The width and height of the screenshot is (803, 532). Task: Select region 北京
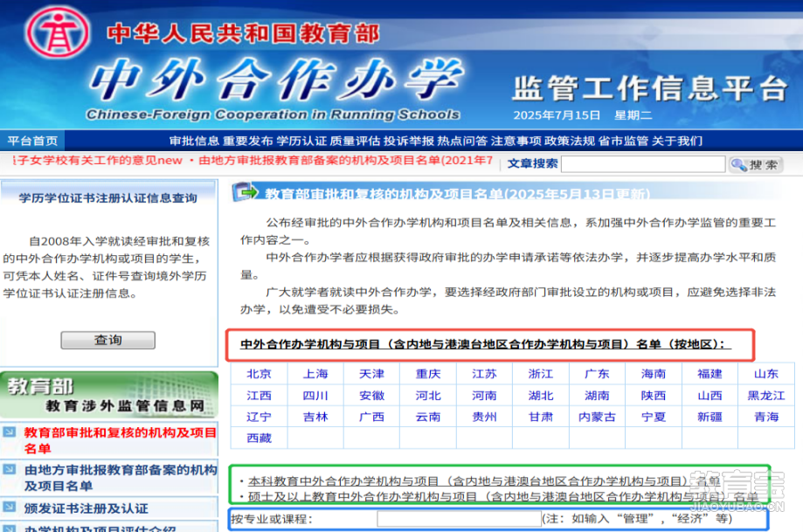[x=260, y=374]
